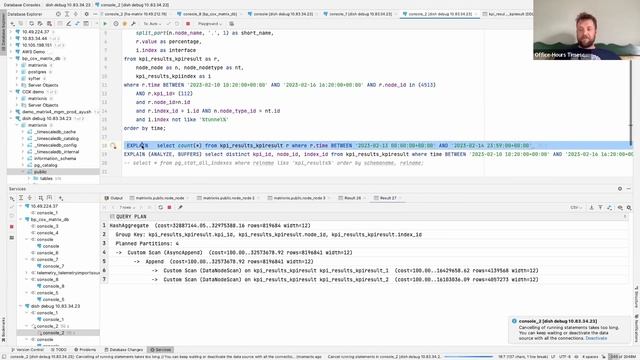Run the query with the green Execute button

click(x=105, y=24)
